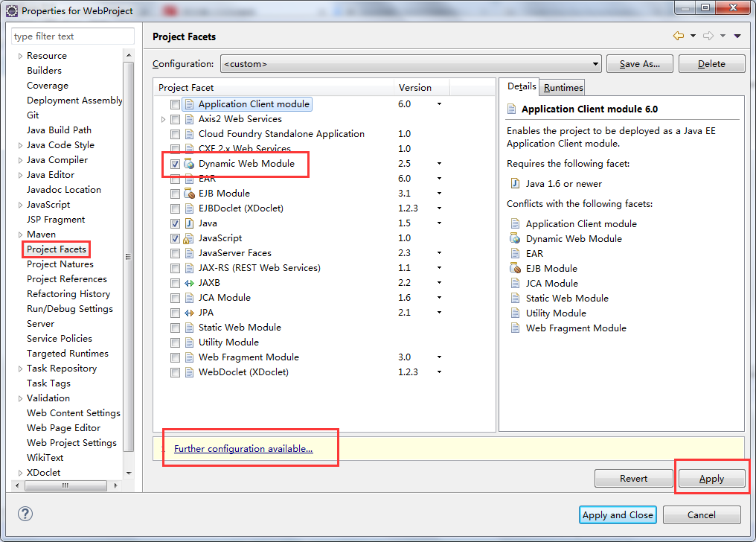
Task: Open Application Client module version dropdown
Action: click(439, 104)
